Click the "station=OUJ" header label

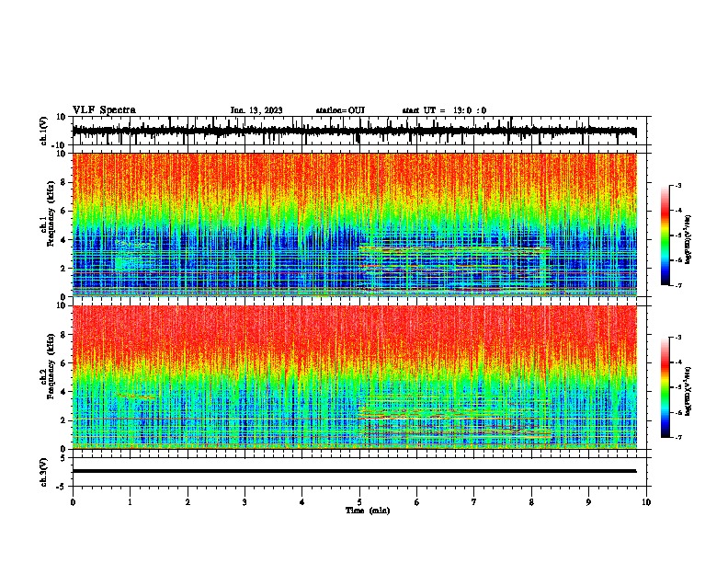340,110
